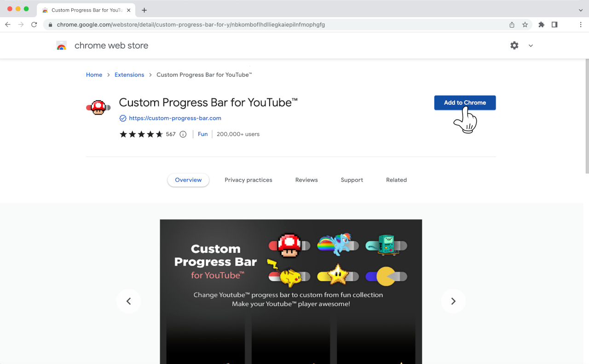The width and height of the screenshot is (589, 364).
Task: Expand tab search dropdown arrow
Action: [x=581, y=10]
